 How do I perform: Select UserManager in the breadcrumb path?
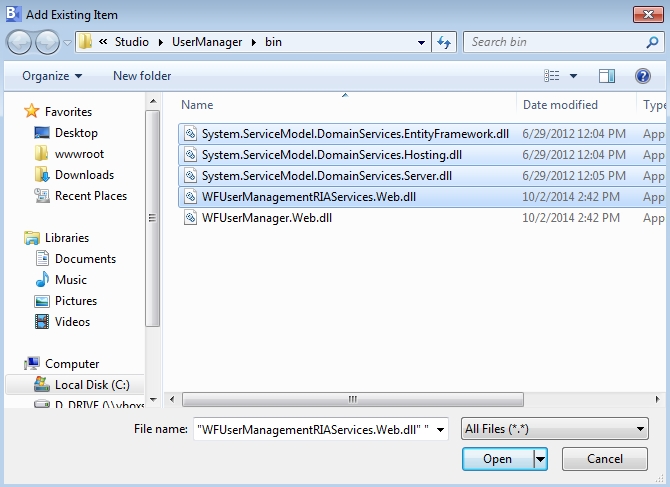coord(207,42)
